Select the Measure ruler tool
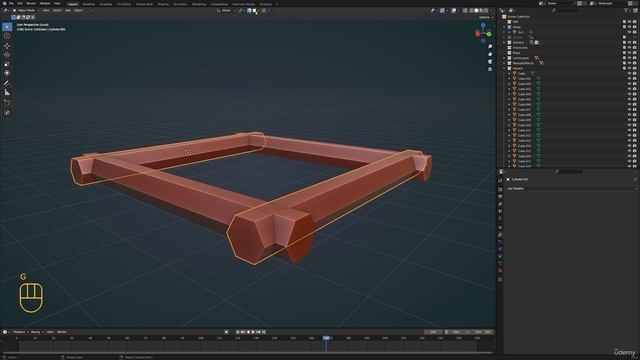 (x=7, y=93)
